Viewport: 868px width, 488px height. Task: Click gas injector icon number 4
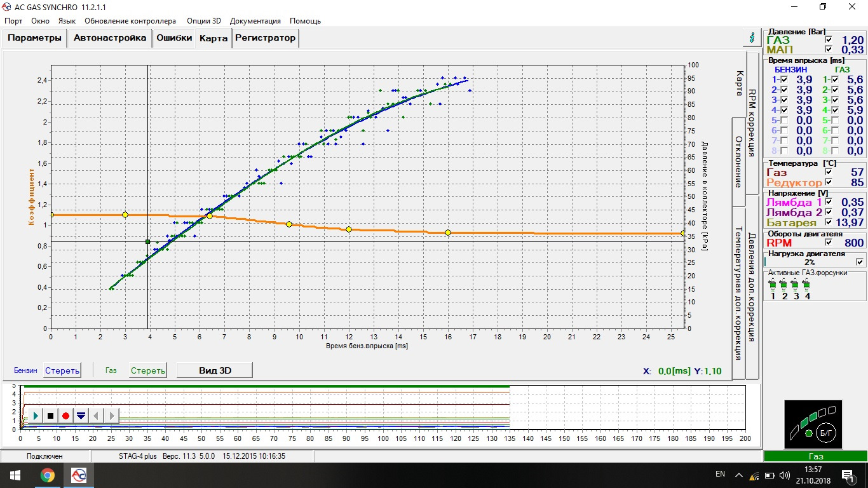click(807, 285)
